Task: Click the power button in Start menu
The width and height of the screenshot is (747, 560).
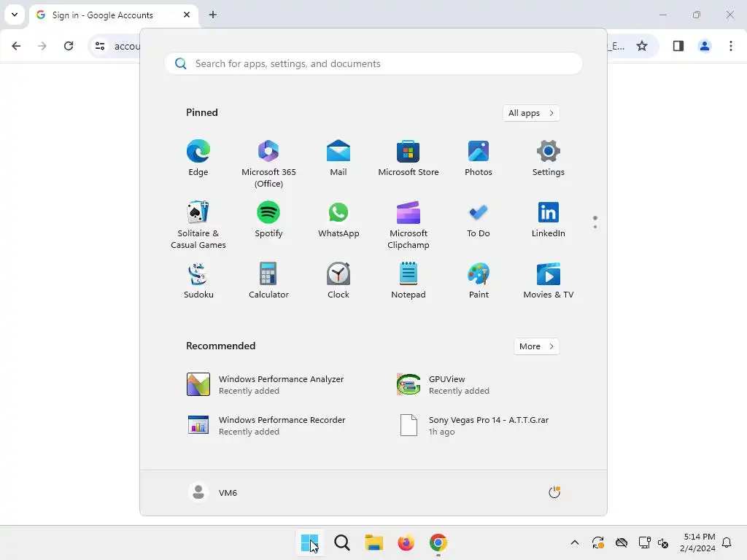Action: point(554,492)
